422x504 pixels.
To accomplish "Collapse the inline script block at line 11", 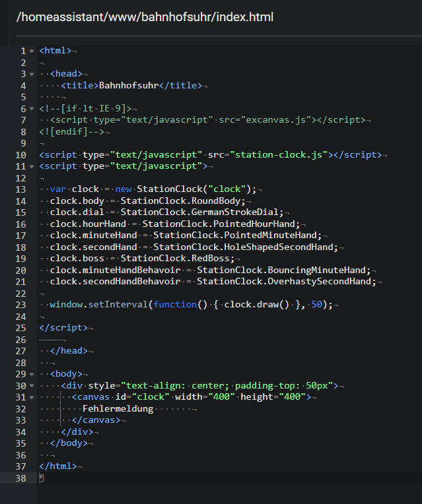I will click(32, 166).
